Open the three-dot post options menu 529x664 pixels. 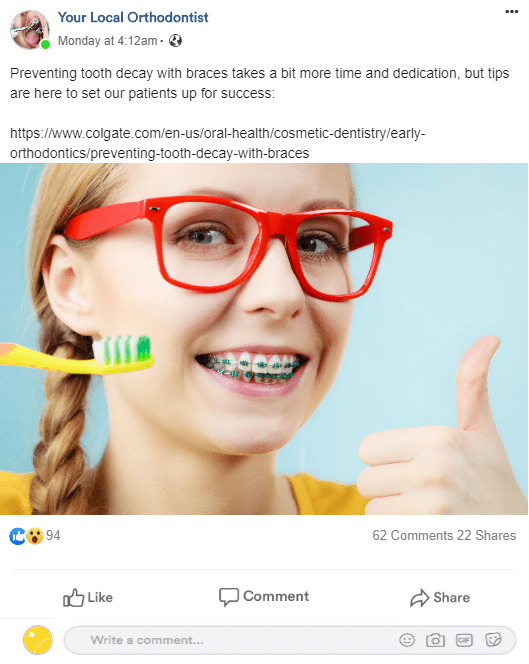pyautogui.click(x=512, y=11)
